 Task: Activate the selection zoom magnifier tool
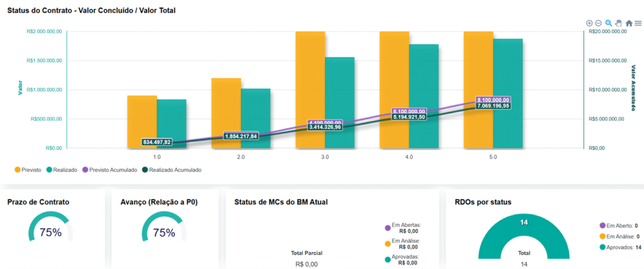point(609,23)
